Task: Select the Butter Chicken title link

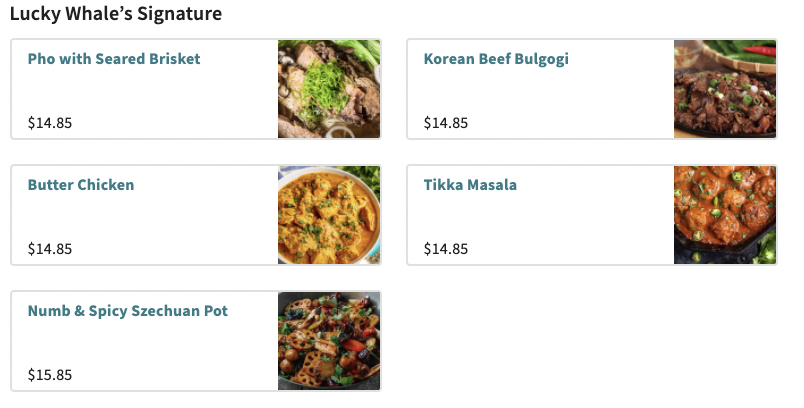Action: [x=81, y=185]
